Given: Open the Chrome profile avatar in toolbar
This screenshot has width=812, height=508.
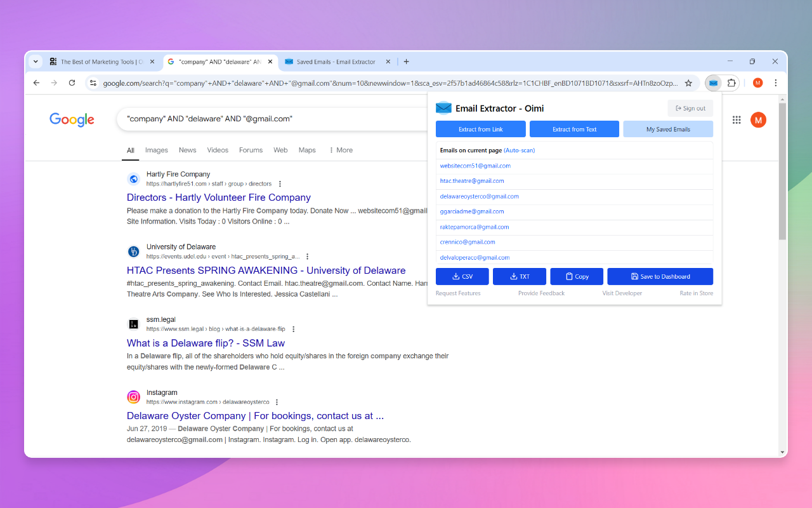Looking at the screenshot, I should (x=757, y=83).
